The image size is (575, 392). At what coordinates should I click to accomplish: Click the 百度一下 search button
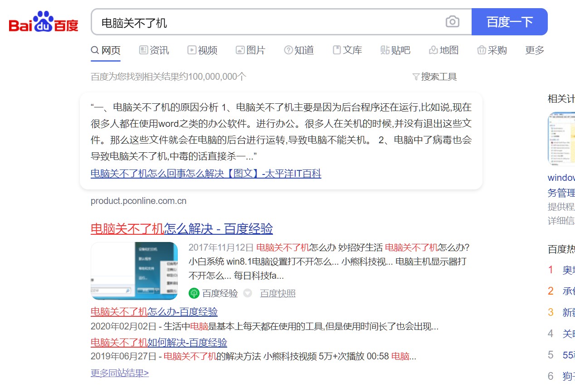click(x=510, y=22)
